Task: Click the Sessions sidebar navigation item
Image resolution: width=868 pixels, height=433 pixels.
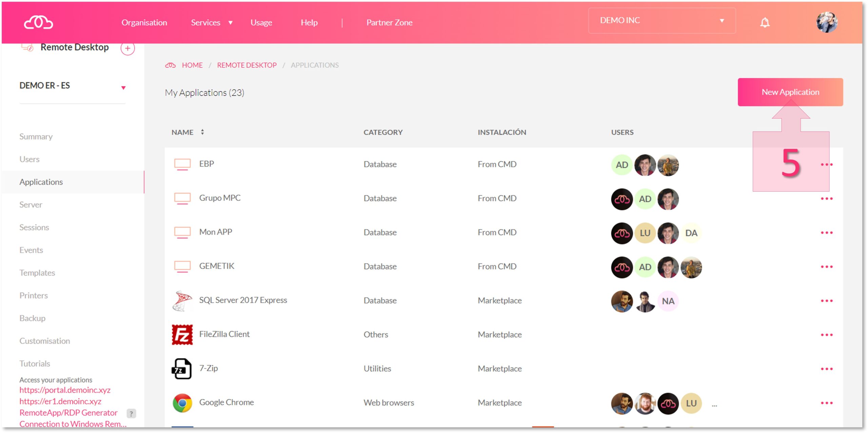Action: [x=34, y=227]
